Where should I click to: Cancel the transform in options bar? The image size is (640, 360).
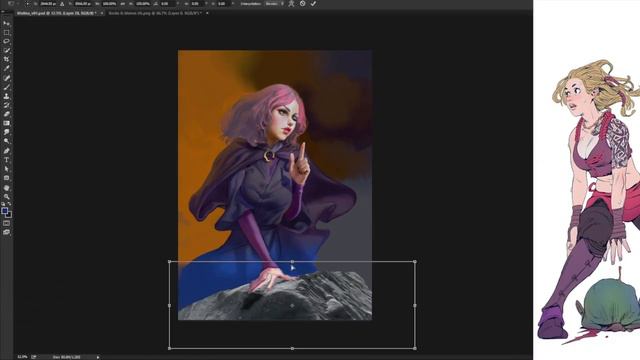click(302, 4)
